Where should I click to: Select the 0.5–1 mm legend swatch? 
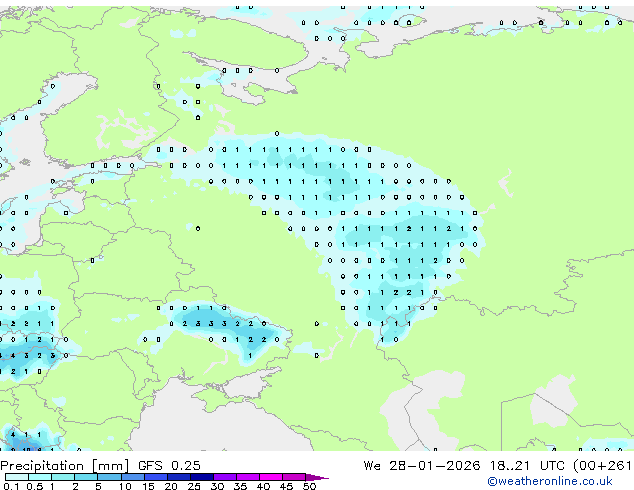click(x=40, y=477)
